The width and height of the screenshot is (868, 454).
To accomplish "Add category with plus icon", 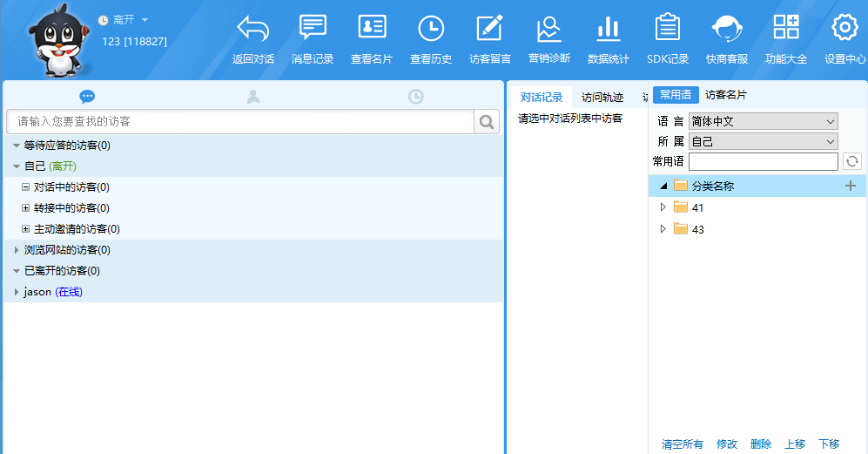I will coord(851,186).
